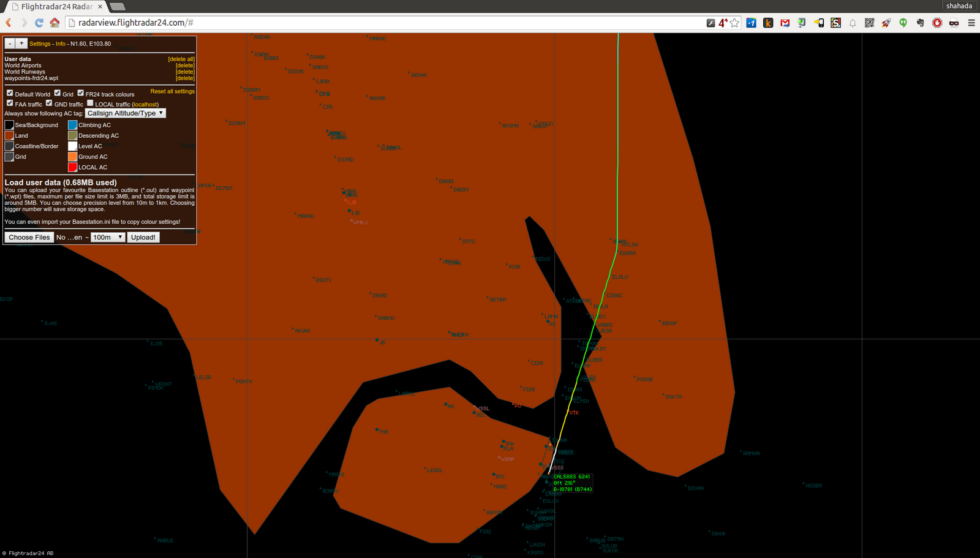Delete the waypoints-frdr24.wpt file
The height and width of the screenshot is (558, 980).
[185, 78]
